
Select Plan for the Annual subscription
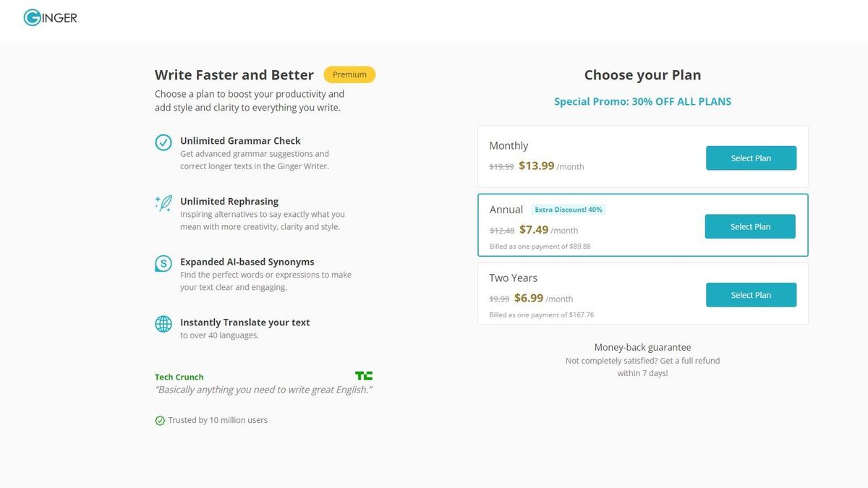pyautogui.click(x=750, y=226)
